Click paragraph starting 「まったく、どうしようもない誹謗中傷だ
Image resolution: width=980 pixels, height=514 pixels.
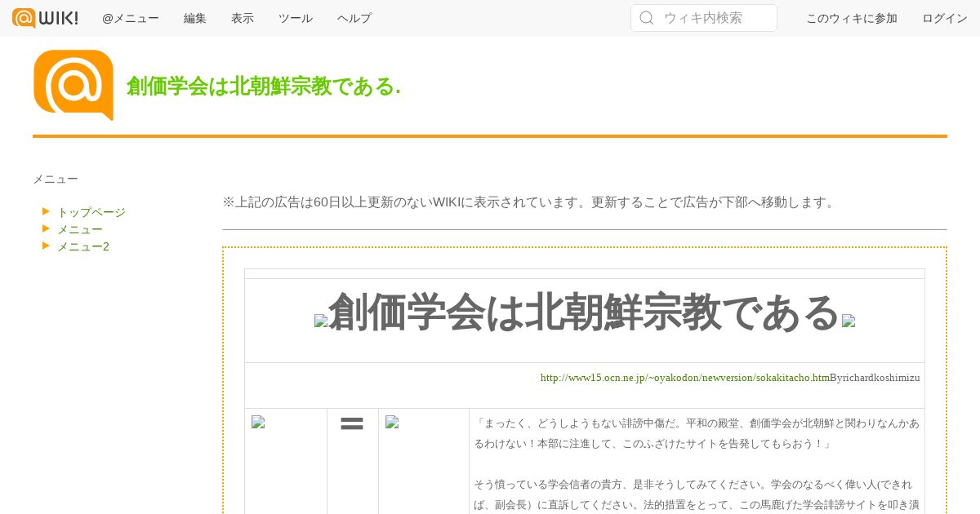click(x=697, y=434)
